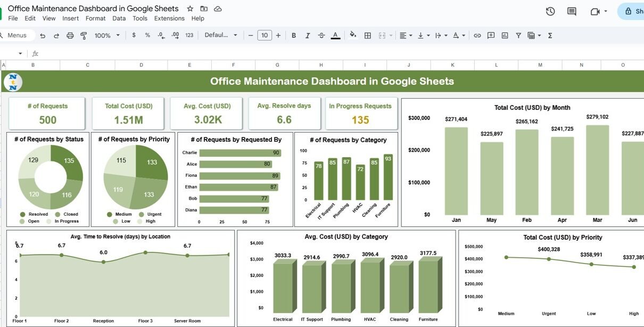Open the Borders tool
644x327 pixels.
[x=367, y=35]
